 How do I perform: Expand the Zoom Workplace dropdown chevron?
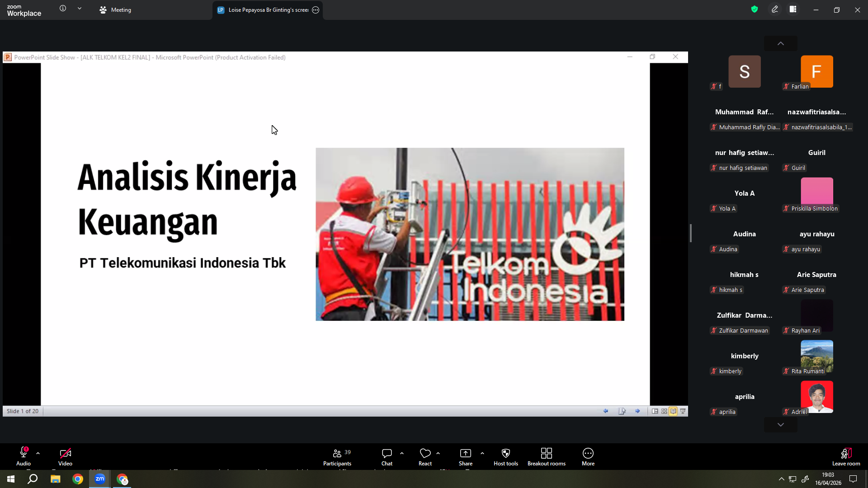click(x=80, y=9)
